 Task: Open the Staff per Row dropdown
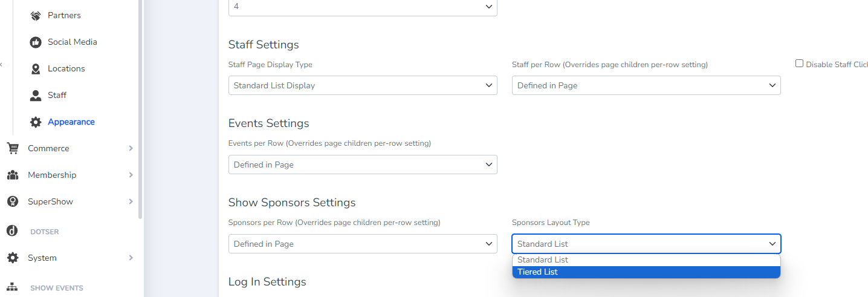[x=646, y=85]
